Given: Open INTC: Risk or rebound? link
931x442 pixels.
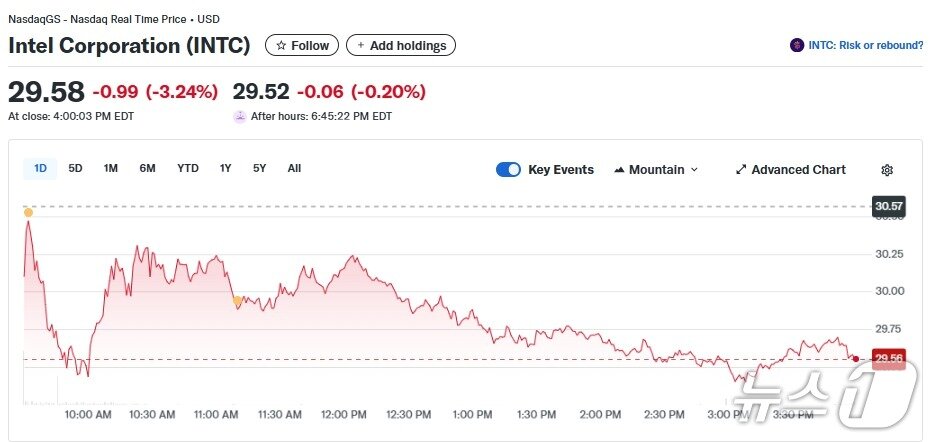Looking at the screenshot, I should pos(865,45).
